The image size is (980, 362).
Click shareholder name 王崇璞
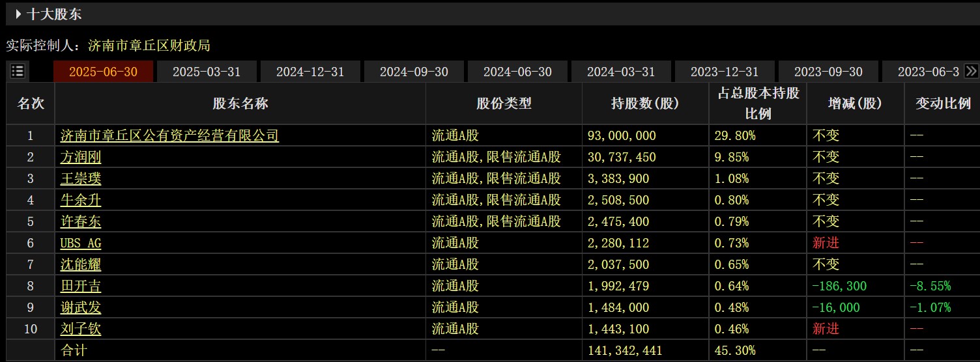tap(81, 178)
